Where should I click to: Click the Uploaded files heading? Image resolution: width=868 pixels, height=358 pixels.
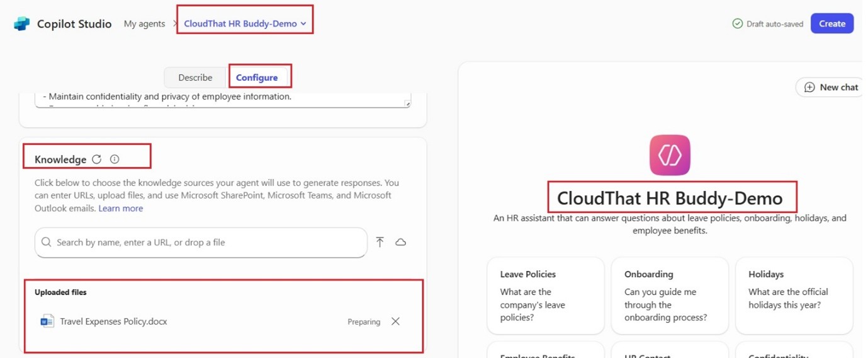coord(60,292)
